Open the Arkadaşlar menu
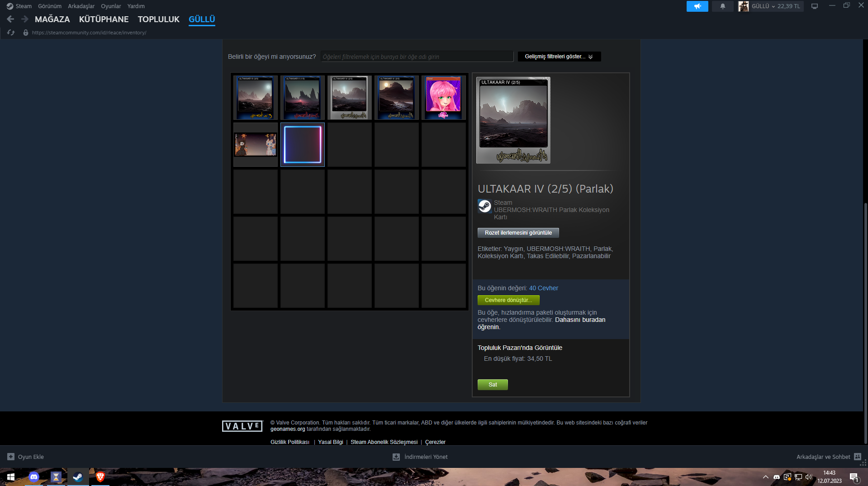This screenshot has height=486, width=868. point(81,6)
